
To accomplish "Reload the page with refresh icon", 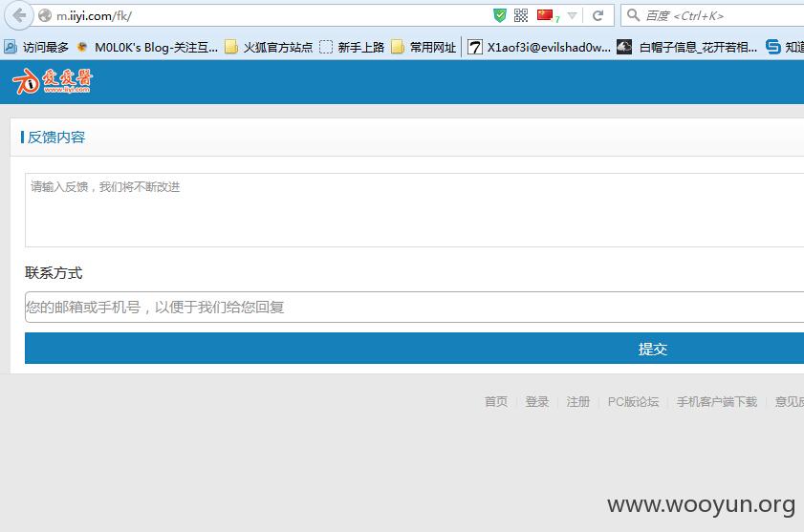I will (x=598, y=16).
